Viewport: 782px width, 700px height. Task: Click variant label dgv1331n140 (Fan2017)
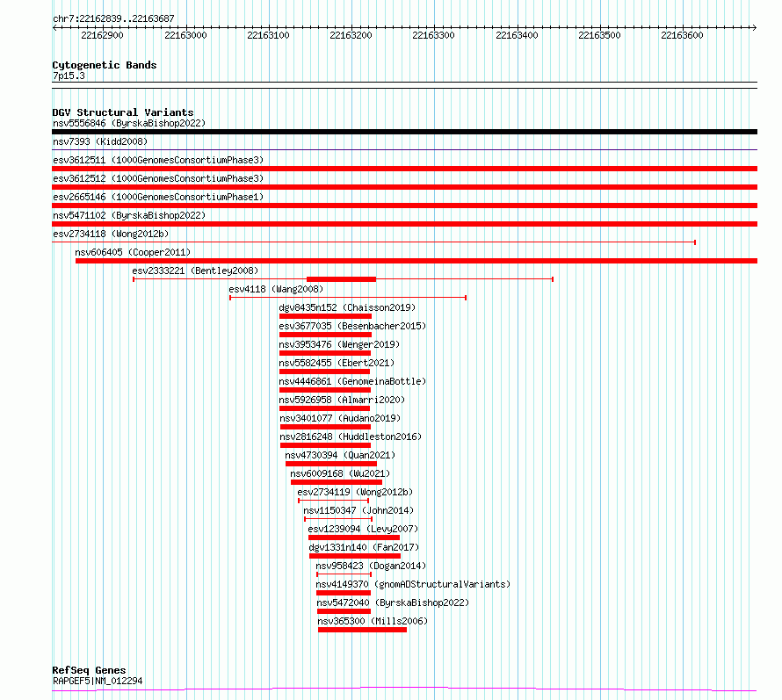tap(364, 548)
